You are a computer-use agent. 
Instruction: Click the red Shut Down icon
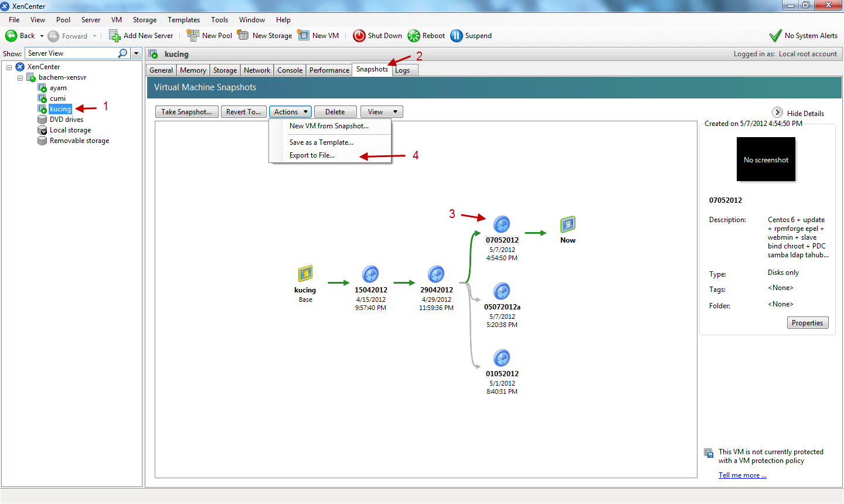(x=359, y=36)
